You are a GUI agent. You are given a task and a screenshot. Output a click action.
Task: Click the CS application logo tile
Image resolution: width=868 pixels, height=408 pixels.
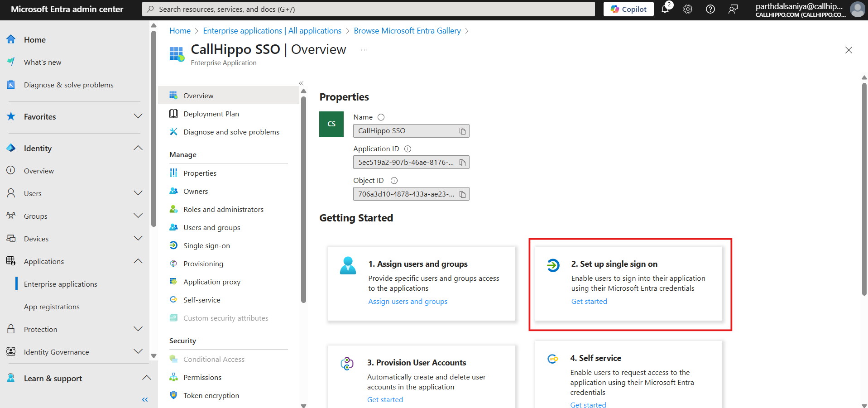click(x=331, y=124)
